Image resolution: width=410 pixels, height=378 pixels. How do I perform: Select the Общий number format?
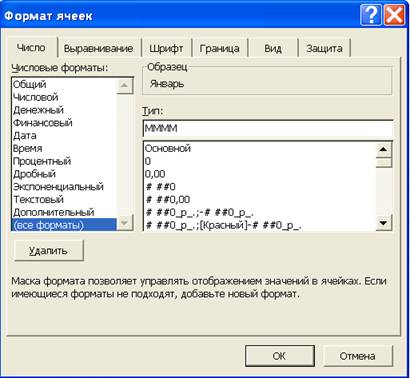(64, 84)
